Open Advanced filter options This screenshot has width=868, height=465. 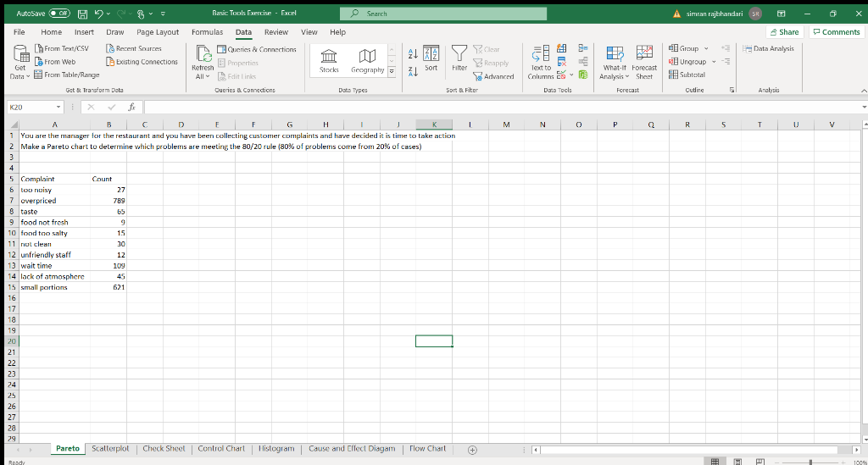pyautogui.click(x=493, y=76)
